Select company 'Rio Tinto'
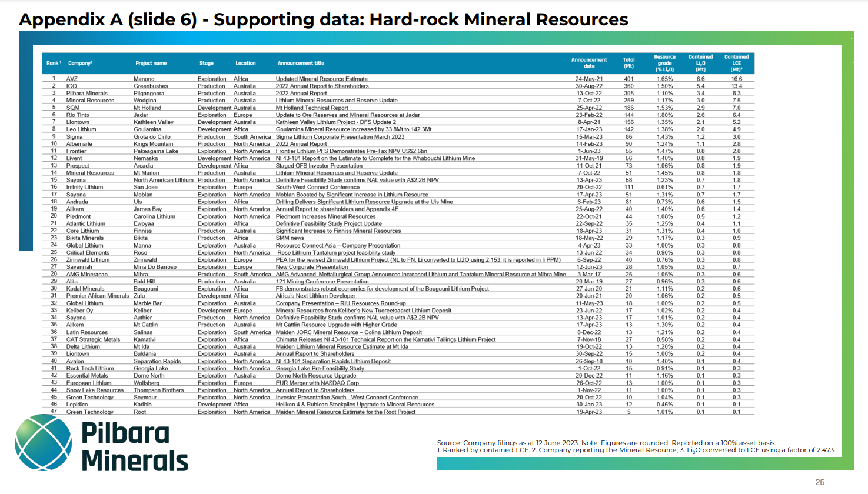Image resolution: width=868 pixels, height=494 pixels. (78, 115)
